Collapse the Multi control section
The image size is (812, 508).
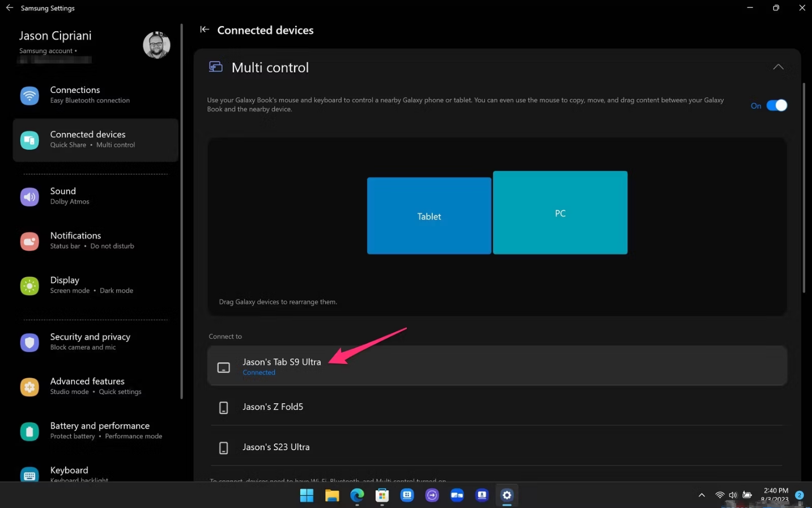pyautogui.click(x=778, y=66)
